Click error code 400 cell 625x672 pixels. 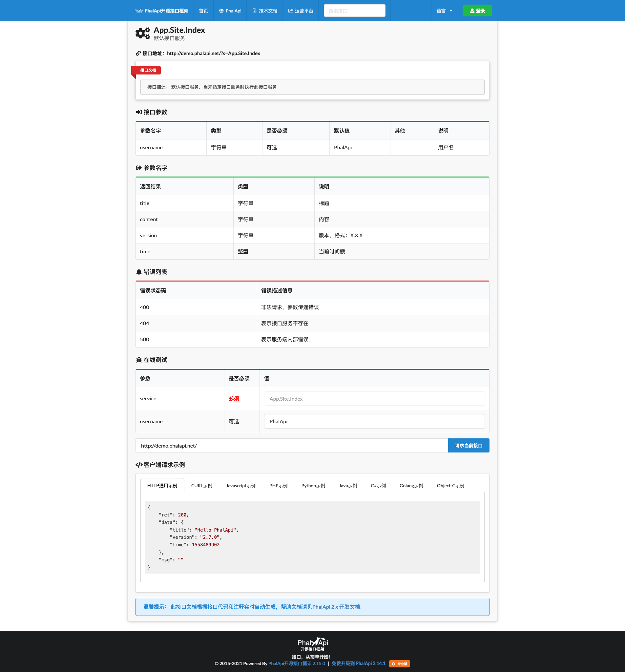196,307
